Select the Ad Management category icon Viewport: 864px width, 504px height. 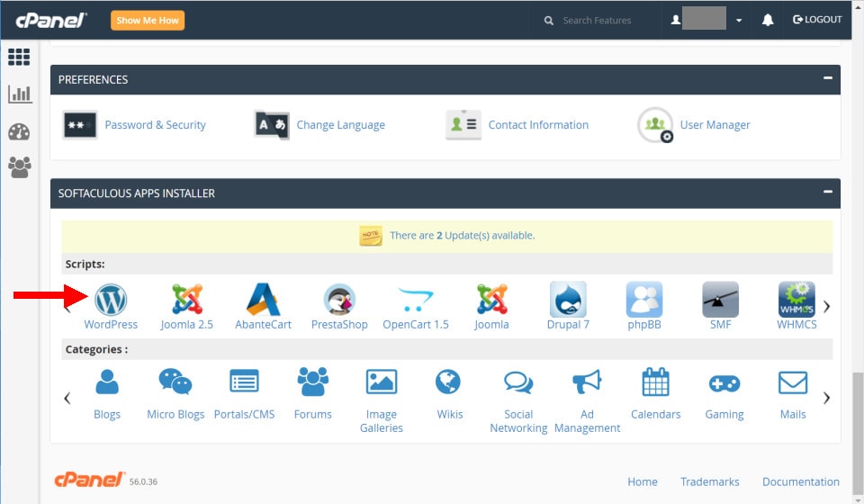[x=587, y=382]
